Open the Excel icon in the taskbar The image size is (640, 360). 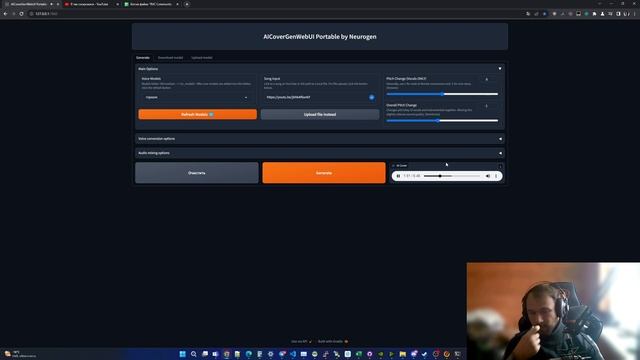pyautogui.click(x=359, y=354)
